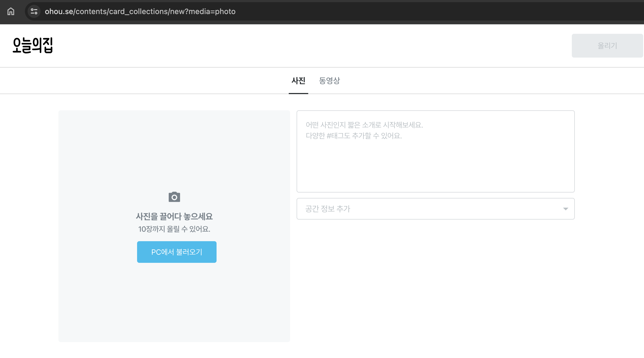Click the ohou.se domain in the URL

click(x=59, y=11)
